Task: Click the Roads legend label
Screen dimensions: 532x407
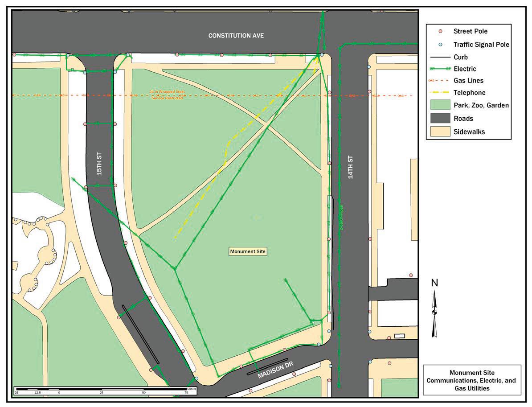Action: click(463, 119)
